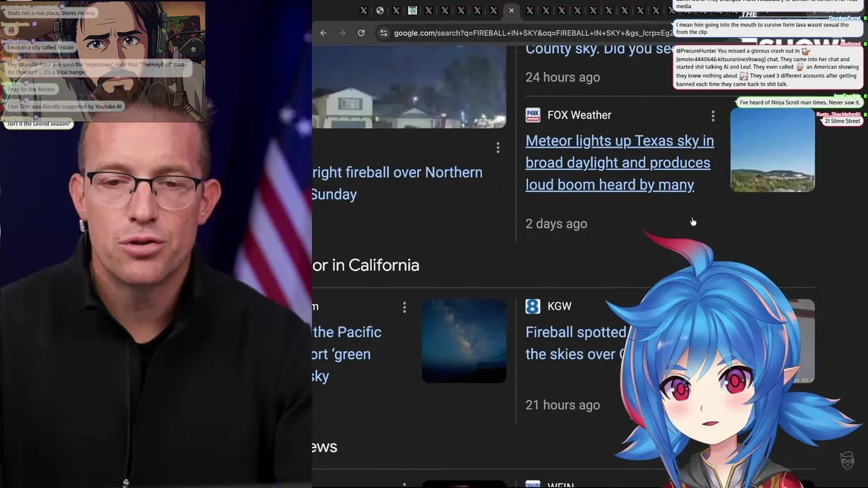This screenshot has height=488, width=868.
Task: Open 'fireball over Northern' Sunday article
Action: (x=397, y=183)
